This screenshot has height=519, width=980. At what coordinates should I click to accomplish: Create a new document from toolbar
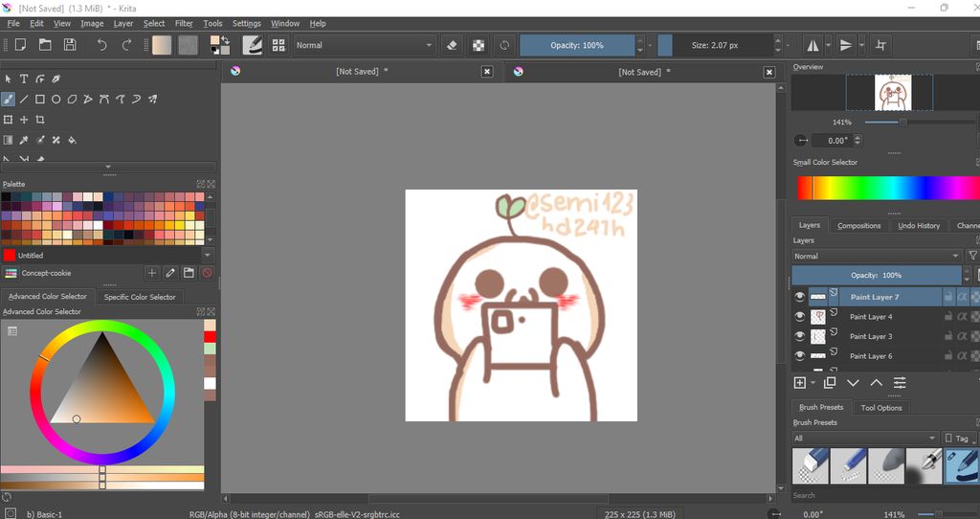click(x=21, y=45)
